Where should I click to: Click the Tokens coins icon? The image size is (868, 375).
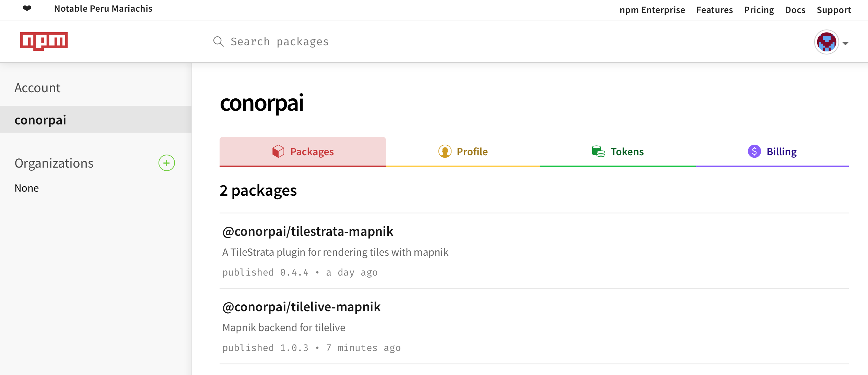point(598,151)
